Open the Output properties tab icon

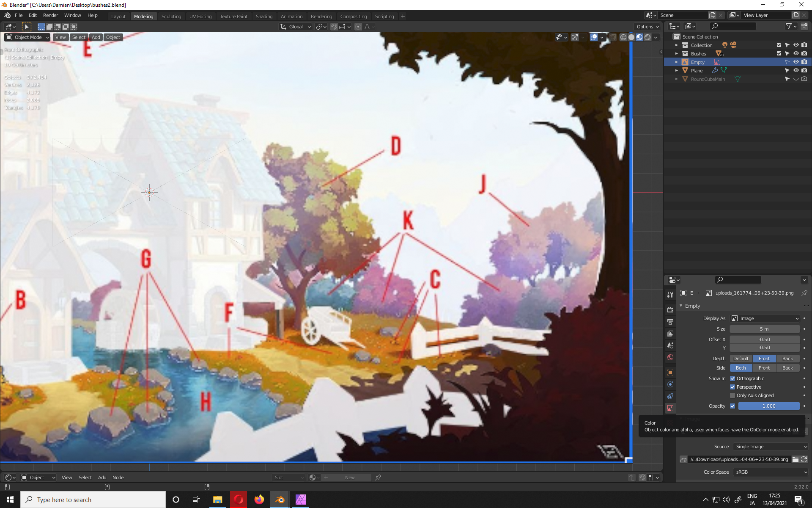coord(670,322)
